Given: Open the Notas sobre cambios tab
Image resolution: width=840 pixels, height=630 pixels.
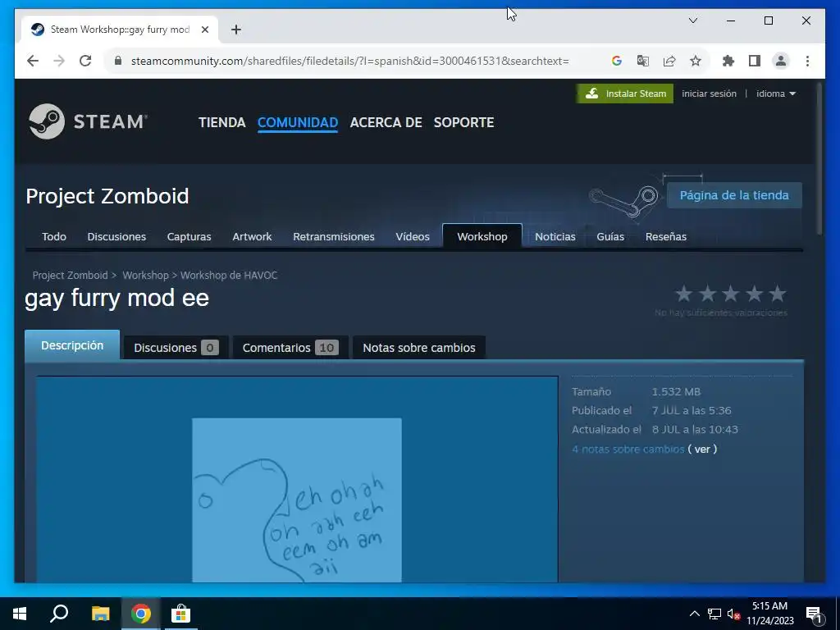Looking at the screenshot, I should [x=419, y=348].
